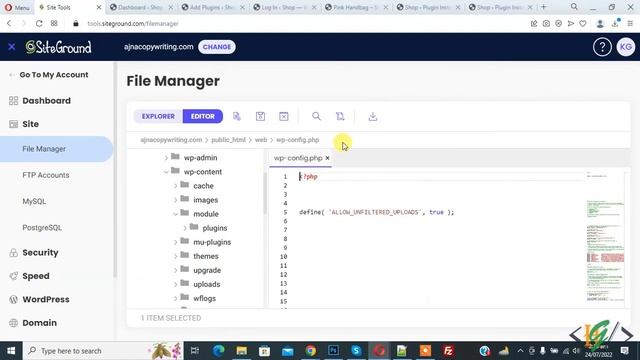
Task: Go To My Account link
Action: pos(53,75)
